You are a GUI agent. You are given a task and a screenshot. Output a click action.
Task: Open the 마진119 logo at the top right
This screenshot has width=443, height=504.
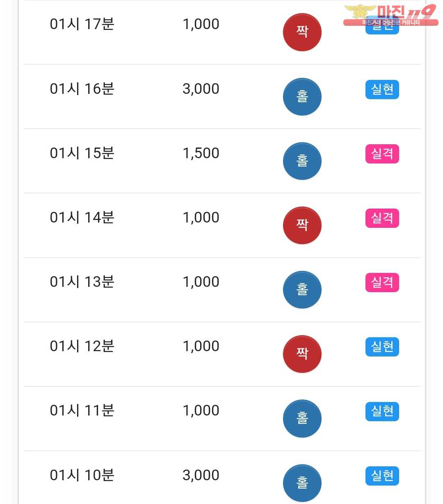pos(390,16)
